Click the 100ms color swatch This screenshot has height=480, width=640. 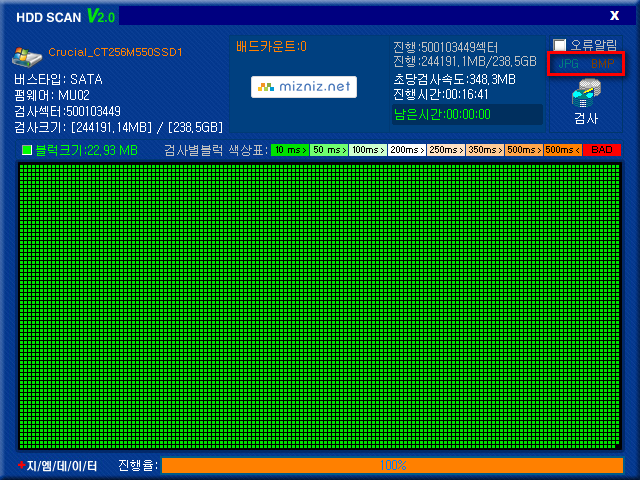click(368, 150)
